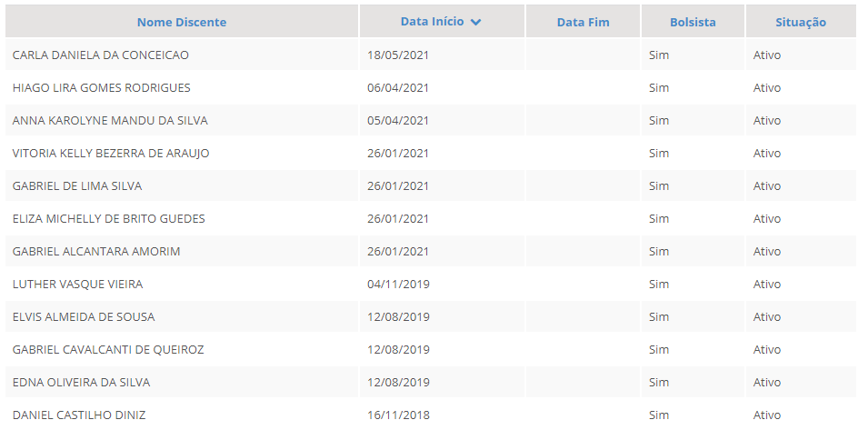This screenshot has height=430, width=868.
Task: Click Gabriel Alcantara Amorim row
Action: pyautogui.click(x=96, y=251)
